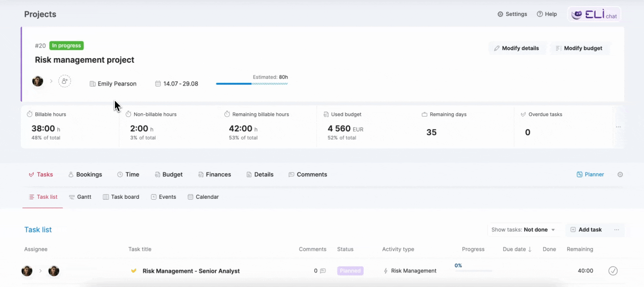
Task: Open Settings gear icon in header
Action: [500, 14]
